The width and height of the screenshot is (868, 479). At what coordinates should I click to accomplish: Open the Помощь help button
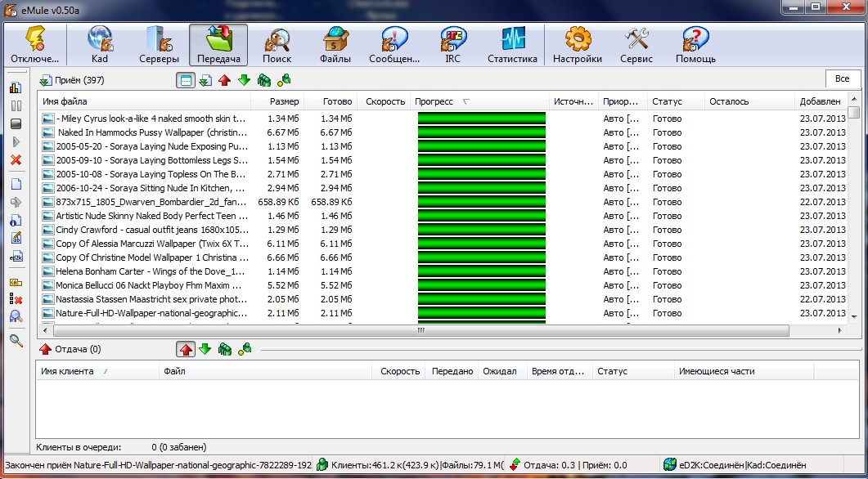pos(695,45)
